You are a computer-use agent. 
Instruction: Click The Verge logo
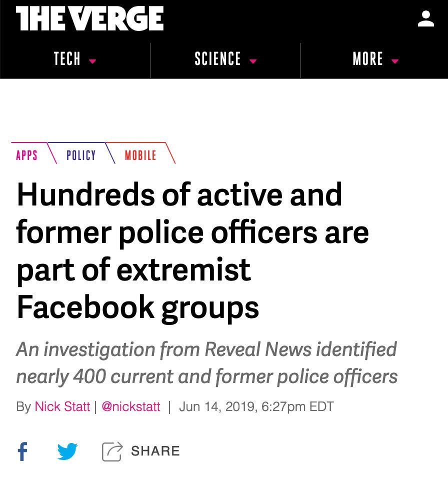[89, 19]
